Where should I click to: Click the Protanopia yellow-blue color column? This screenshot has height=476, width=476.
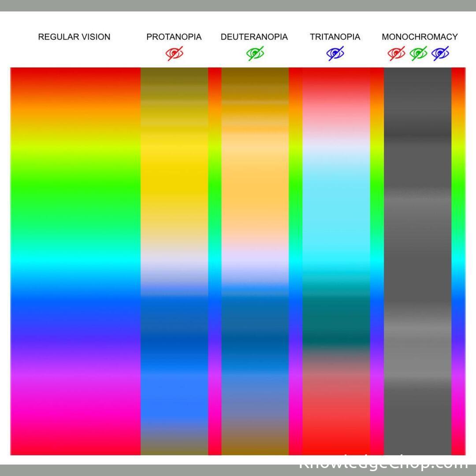click(174, 261)
